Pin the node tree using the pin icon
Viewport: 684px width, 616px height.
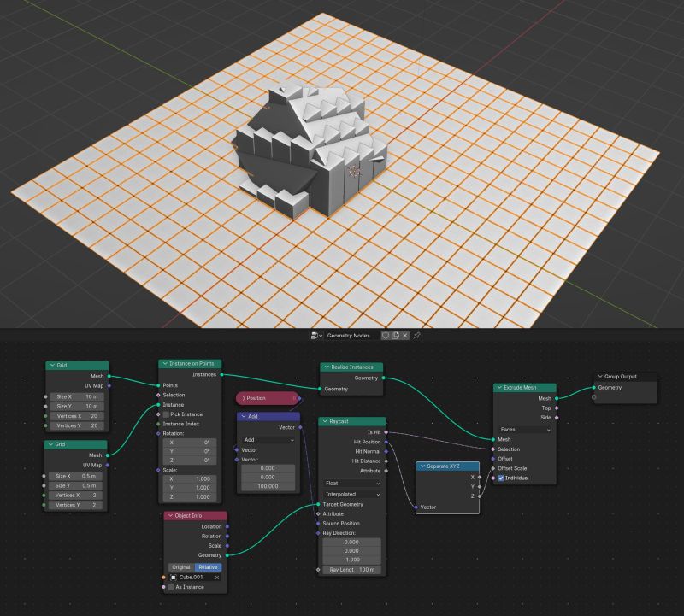pyautogui.click(x=416, y=335)
